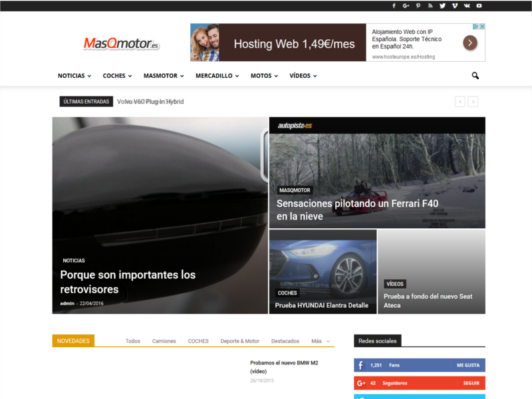The height and width of the screenshot is (399, 532).
Task: Select the Todos tab
Action: (132, 341)
